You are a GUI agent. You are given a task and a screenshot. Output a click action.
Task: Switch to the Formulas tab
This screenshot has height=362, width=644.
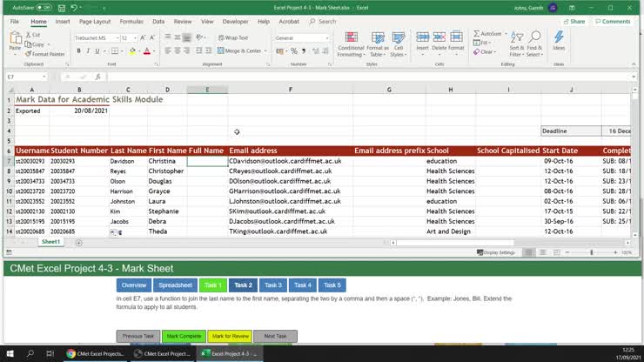click(131, 22)
